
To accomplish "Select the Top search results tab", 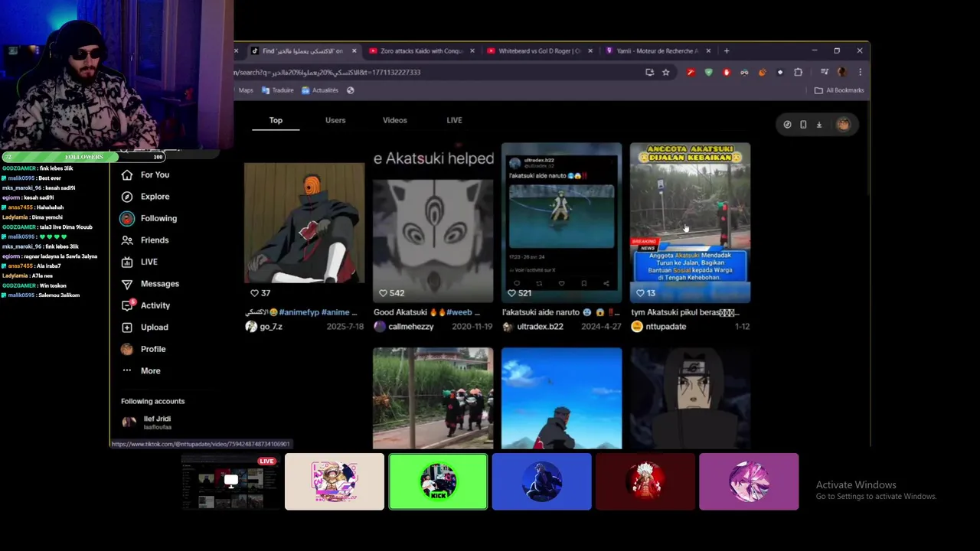I will coord(276,120).
